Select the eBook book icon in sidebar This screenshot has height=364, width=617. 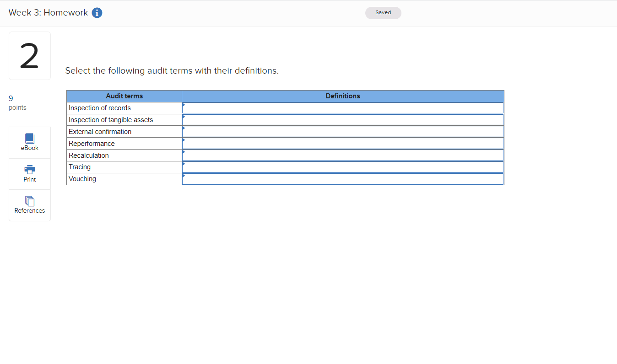tap(29, 138)
